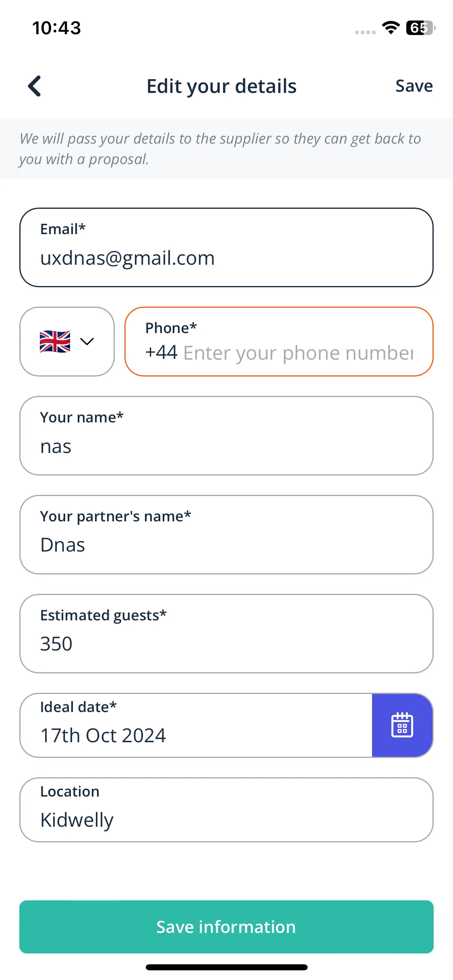The width and height of the screenshot is (453, 980).
Task: Tap the clock time in status bar
Action: coord(57,28)
